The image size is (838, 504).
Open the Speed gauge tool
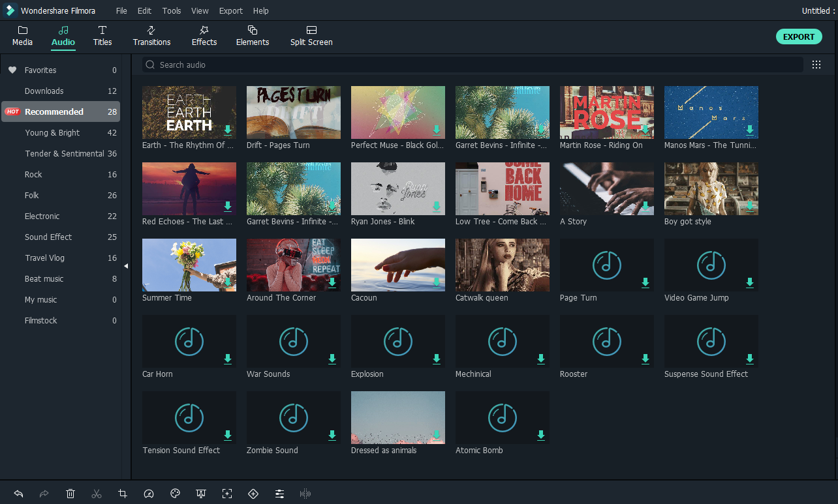tap(149, 494)
